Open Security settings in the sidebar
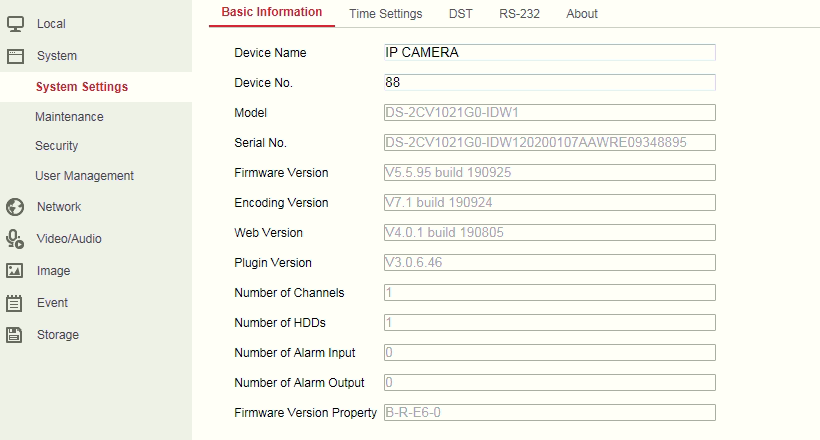 [56, 146]
